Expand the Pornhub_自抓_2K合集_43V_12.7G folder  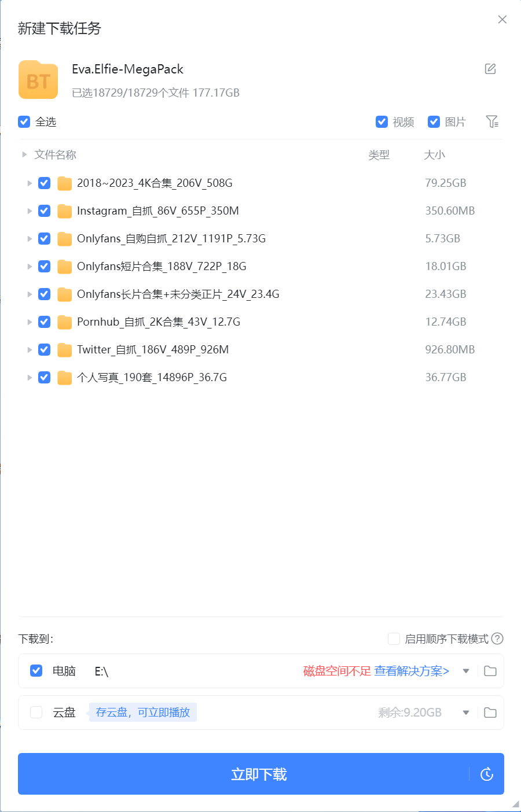coord(30,322)
